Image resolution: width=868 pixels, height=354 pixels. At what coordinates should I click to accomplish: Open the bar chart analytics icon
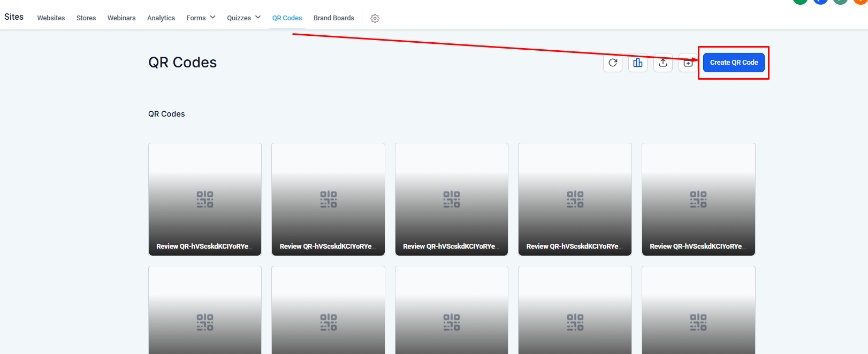[638, 63]
